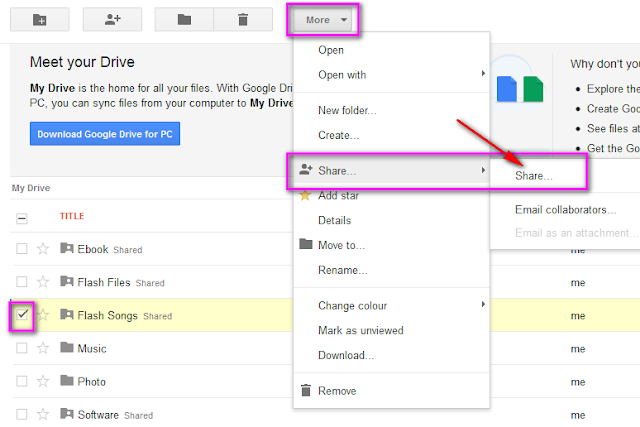The height and width of the screenshot is (427, 640).
Task: Select Rename... menu item
Action: pos(391,270)
